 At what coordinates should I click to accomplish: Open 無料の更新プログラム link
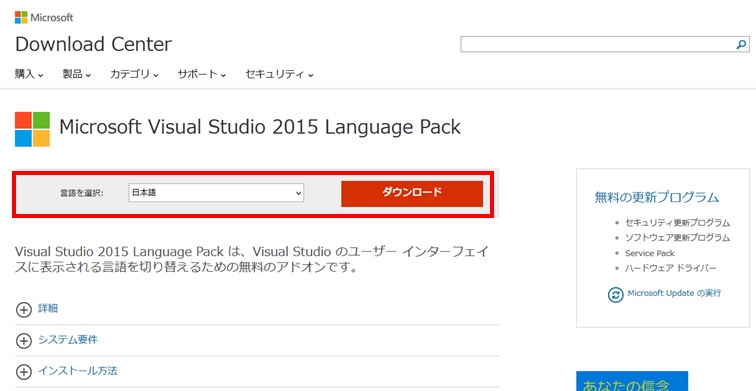pos(657,197)
